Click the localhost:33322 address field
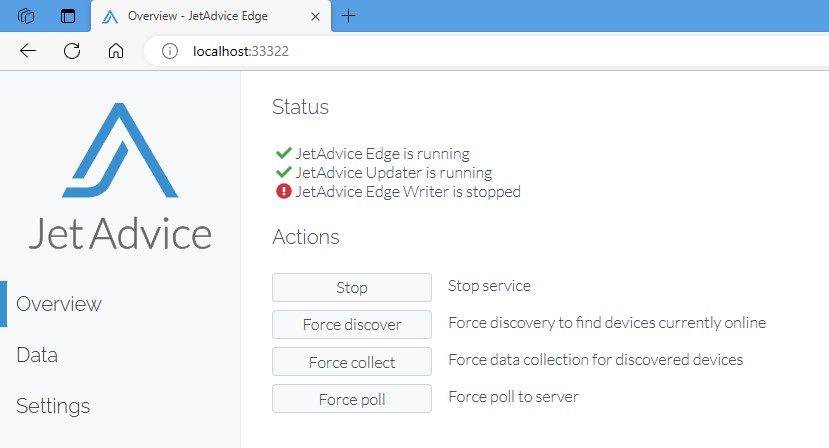The image size is (829, 448). [486, 51]
